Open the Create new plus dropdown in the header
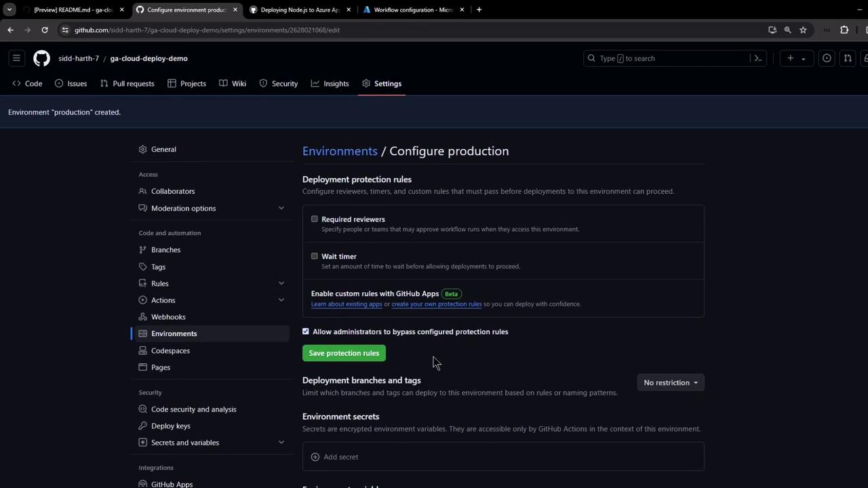This screenshot has width=868, height=488. (x=796, y=58)
